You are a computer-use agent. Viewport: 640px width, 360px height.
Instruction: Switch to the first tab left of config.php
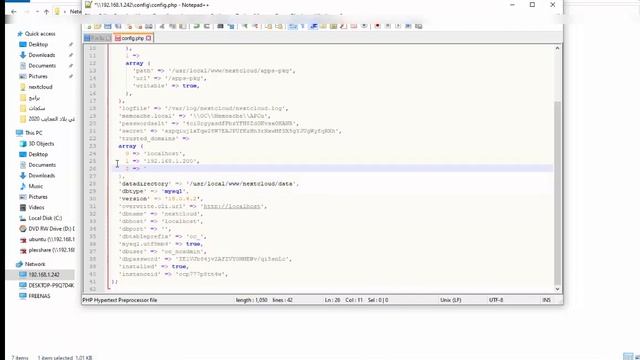tap(98, 38)
